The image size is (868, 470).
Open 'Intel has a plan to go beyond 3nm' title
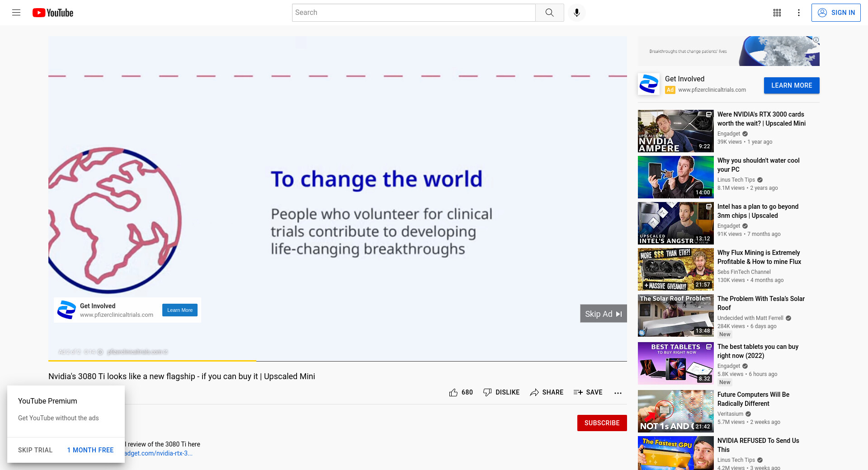[758, 211]
